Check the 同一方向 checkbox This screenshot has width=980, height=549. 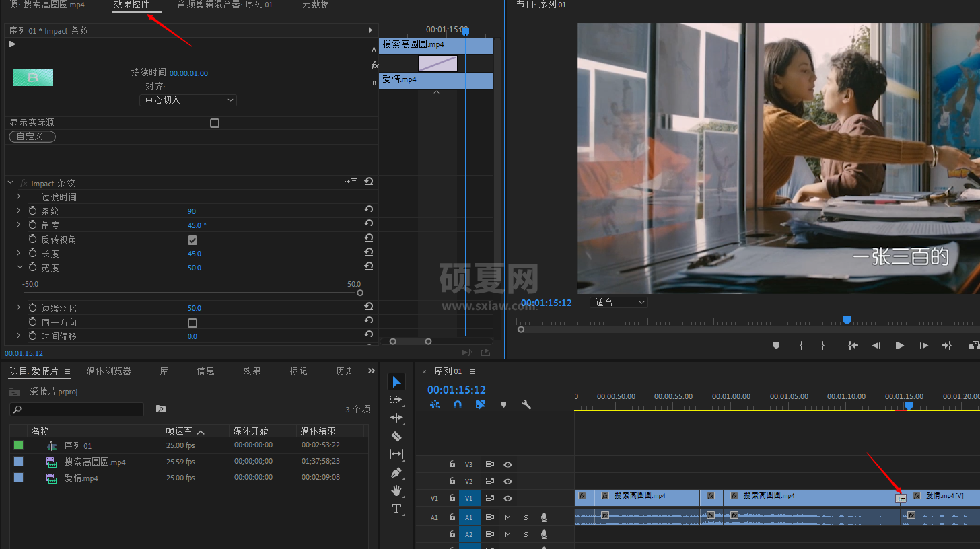pyautogui.click(x=193, y=322)
